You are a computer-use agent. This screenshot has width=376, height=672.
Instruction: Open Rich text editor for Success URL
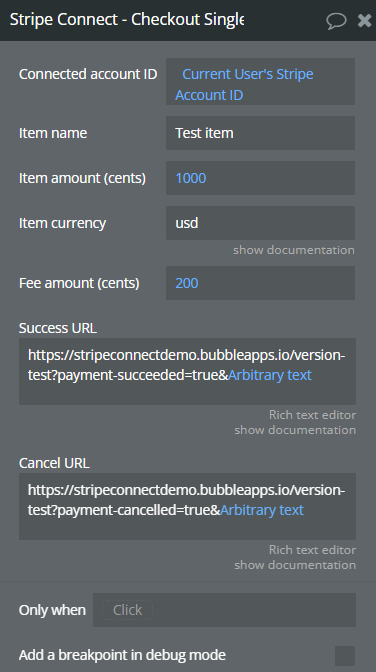tap(312, 415)
